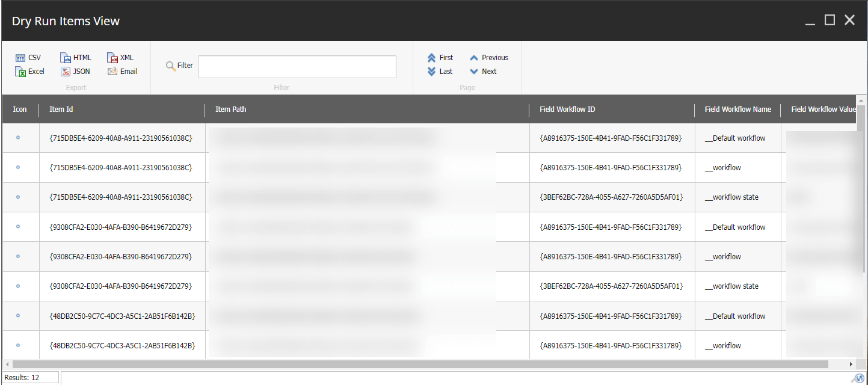Image resolution: width=868 pixels, height=385 pixels.
Task: Navigate to the Previous page
Action: (488, 58)
